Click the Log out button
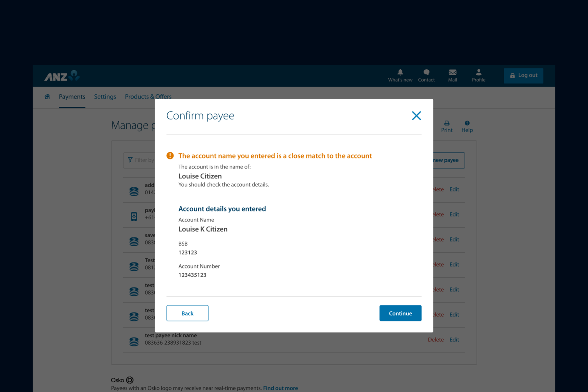The image size is (588, 392). tap(523, 76)
